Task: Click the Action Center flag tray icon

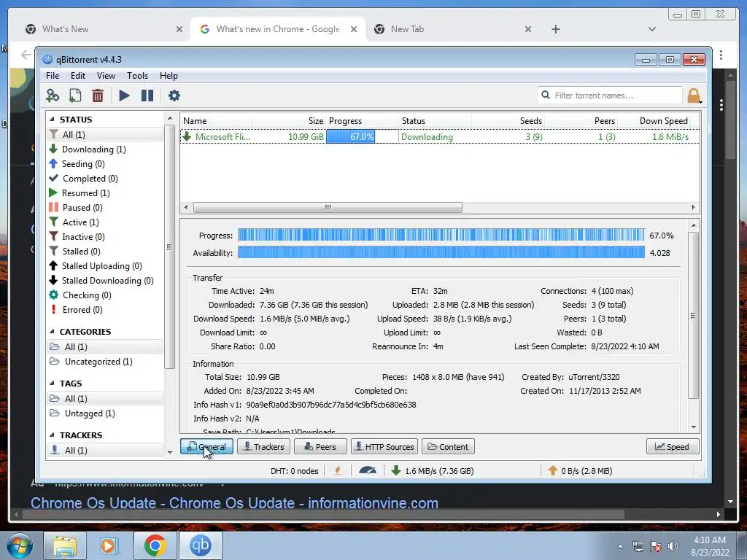Action: point(656,546)
